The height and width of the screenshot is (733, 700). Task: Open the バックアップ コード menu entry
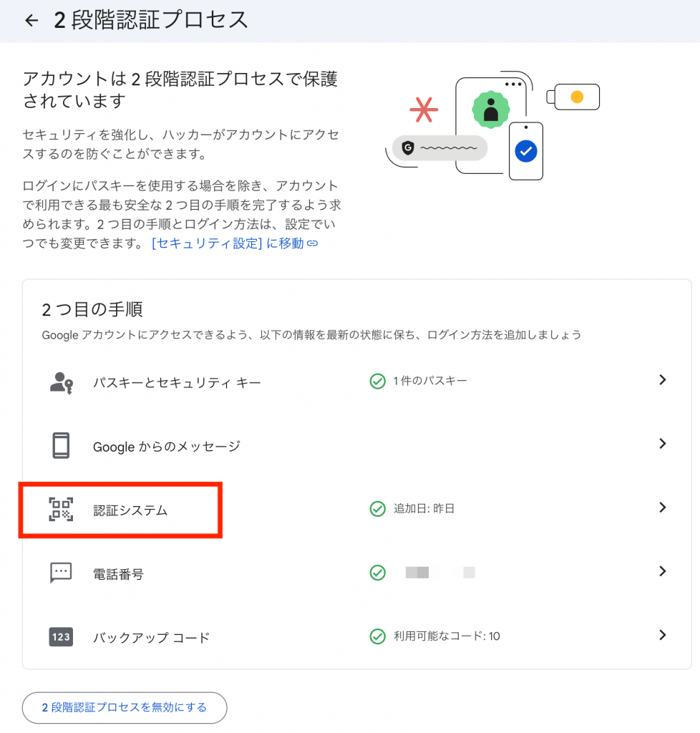click(151, 637)
